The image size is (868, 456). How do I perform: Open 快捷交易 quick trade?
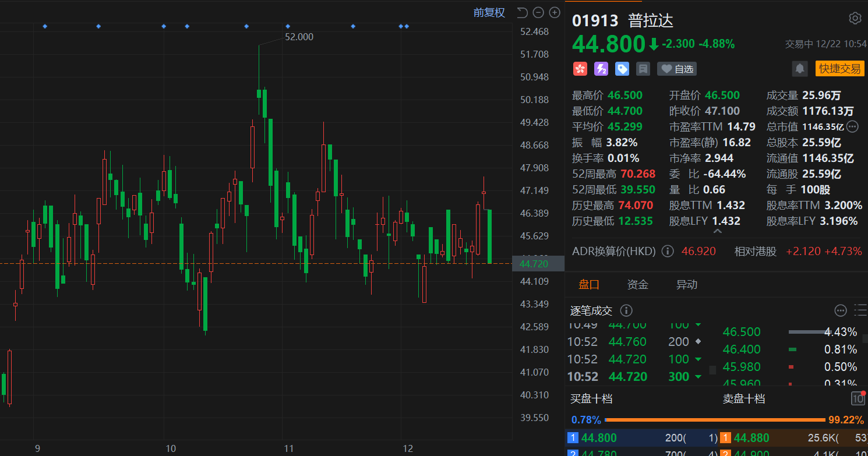click(x=839, y=69)
